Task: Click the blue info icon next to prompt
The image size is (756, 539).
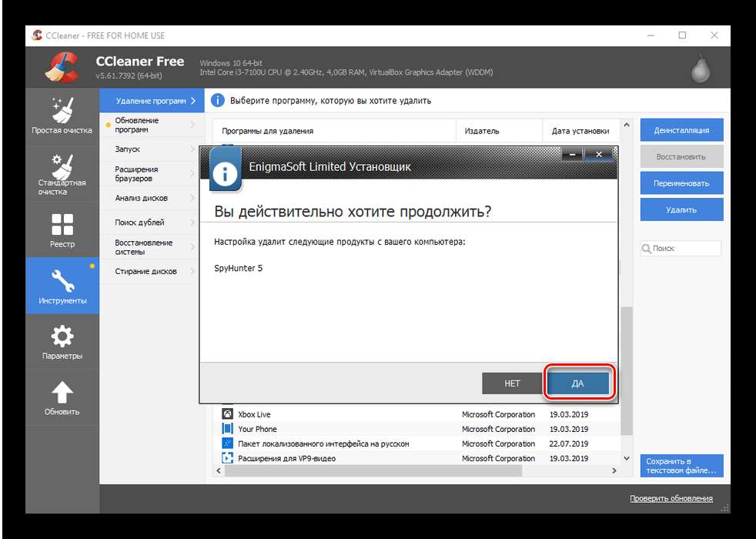Action: [x=218, y=100]
